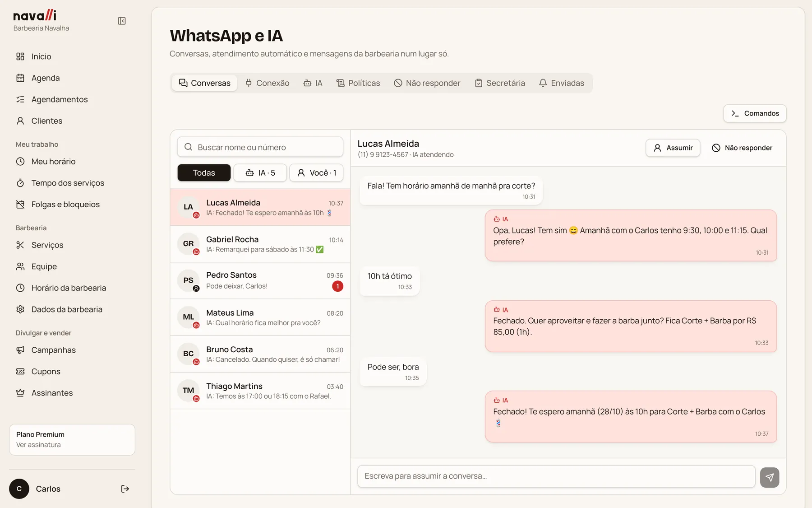
Task: Open the Gabriel Rocha conversation
Action: click(260, 244)
